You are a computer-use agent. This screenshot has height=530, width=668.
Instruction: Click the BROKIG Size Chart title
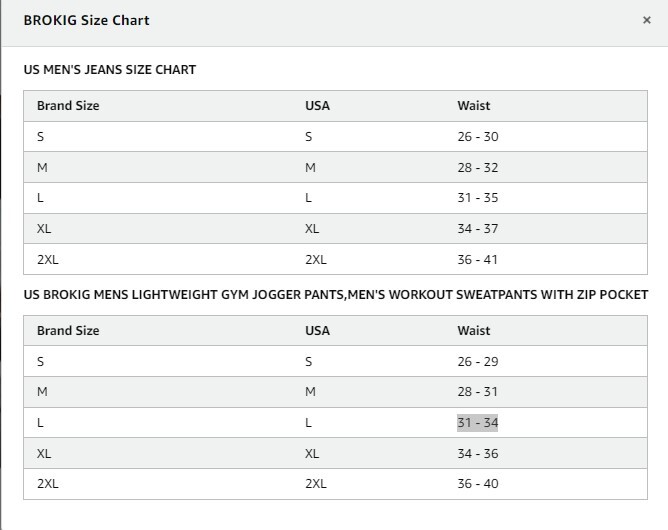(86, 20)
